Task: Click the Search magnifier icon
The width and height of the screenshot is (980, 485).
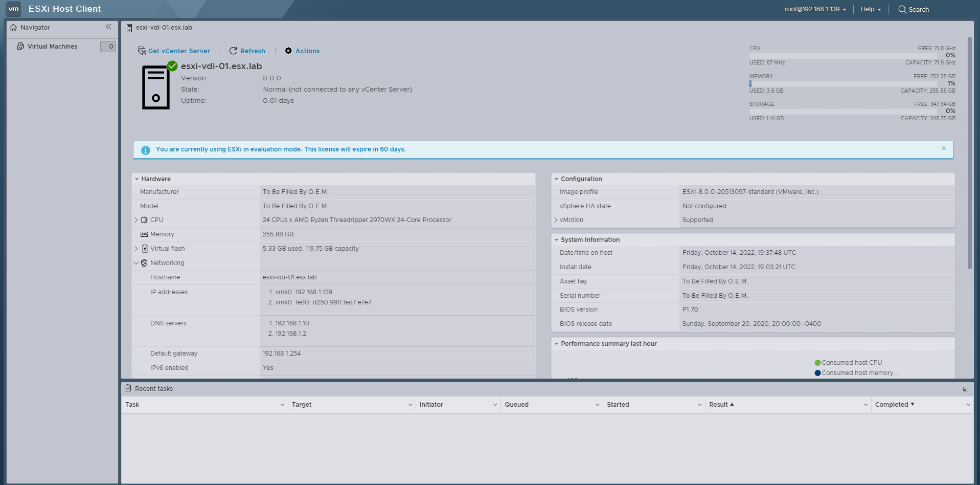Action: pos(902,9)
